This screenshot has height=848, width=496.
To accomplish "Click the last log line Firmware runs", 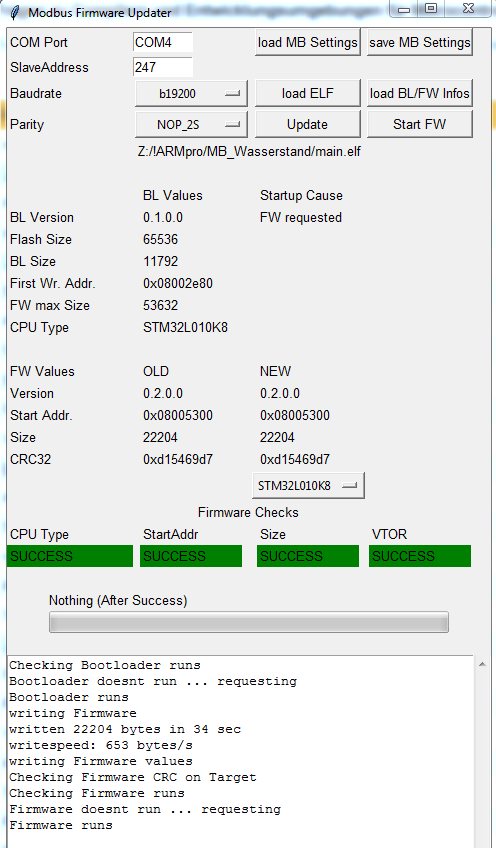I will [x=61, y=825].
